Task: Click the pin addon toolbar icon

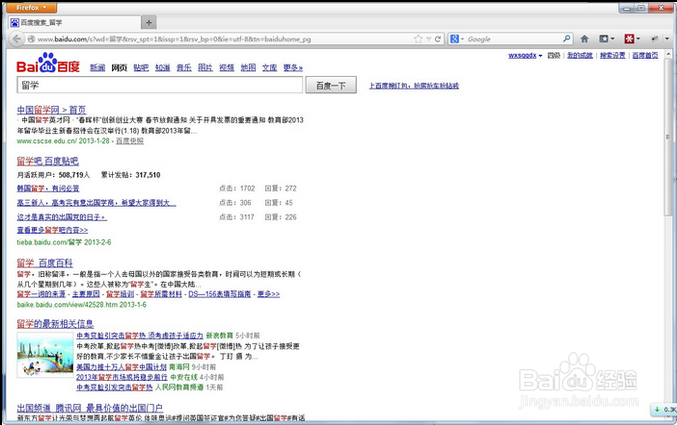Action: pyautogui.click(x=655, y=39)
